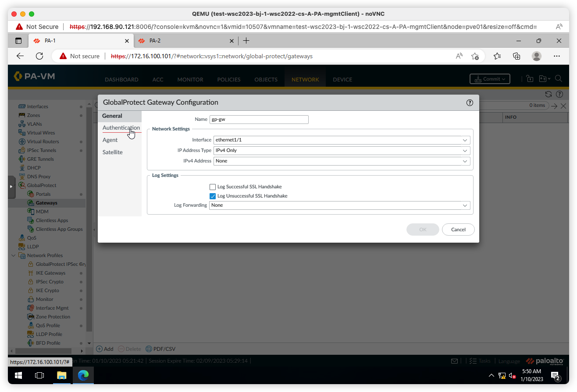The image size is (577, 392).
Task: Click the IKE Gateways icon
Action: click(31, 273)
